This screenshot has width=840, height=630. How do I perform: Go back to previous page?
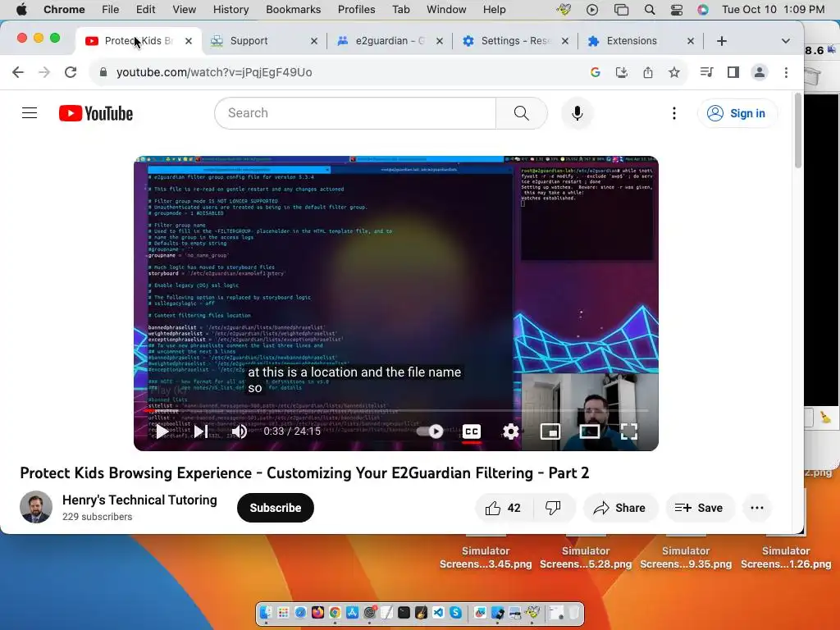coord(18,72)
